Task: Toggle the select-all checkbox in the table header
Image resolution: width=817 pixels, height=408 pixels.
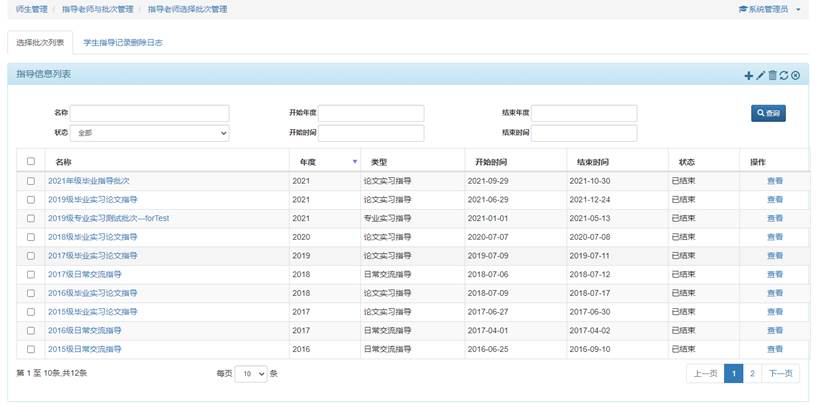Action: (x=30, y=161)
